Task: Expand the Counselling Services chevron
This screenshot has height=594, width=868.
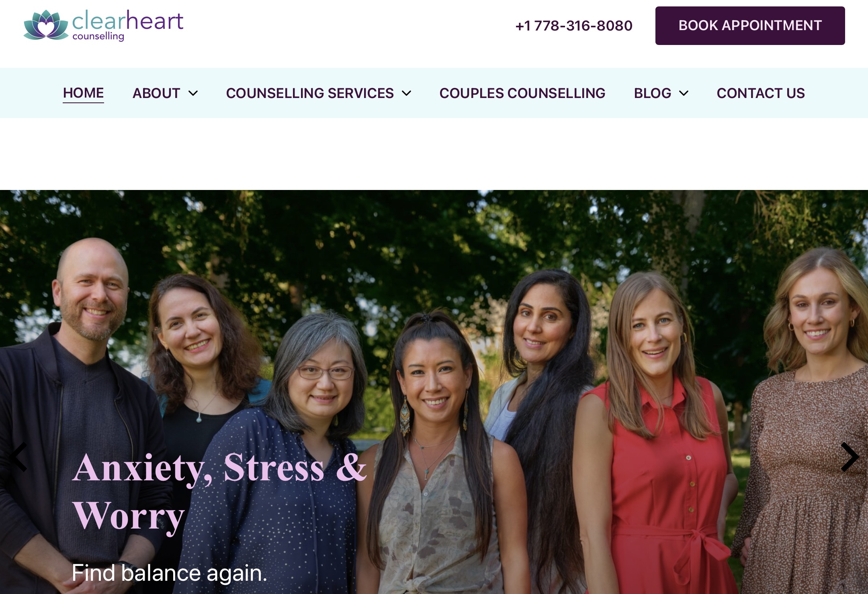Action: 407,93
